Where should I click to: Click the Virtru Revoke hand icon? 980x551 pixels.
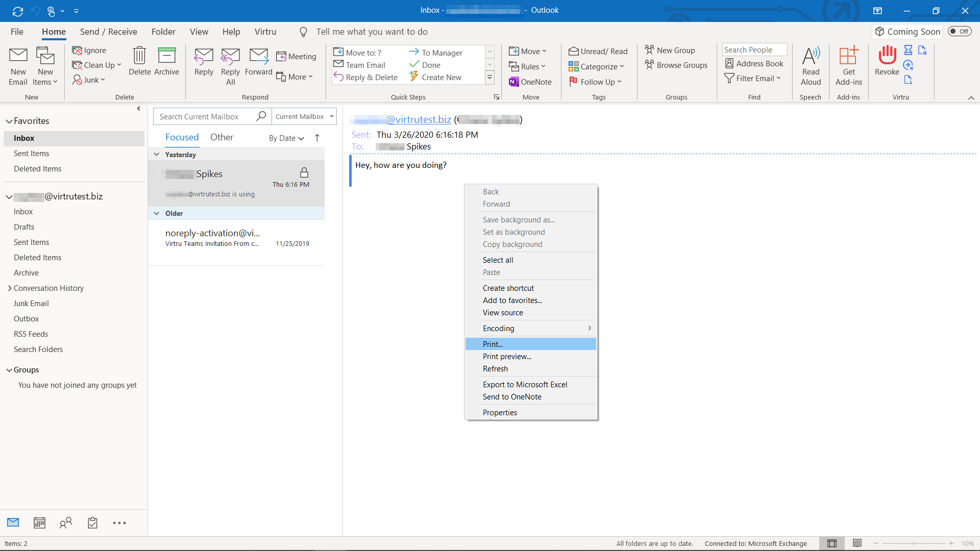tap(887, 55)
